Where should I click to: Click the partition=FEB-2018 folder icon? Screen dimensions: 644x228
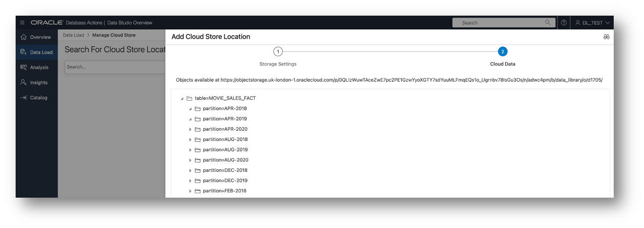tap(198, 191)
